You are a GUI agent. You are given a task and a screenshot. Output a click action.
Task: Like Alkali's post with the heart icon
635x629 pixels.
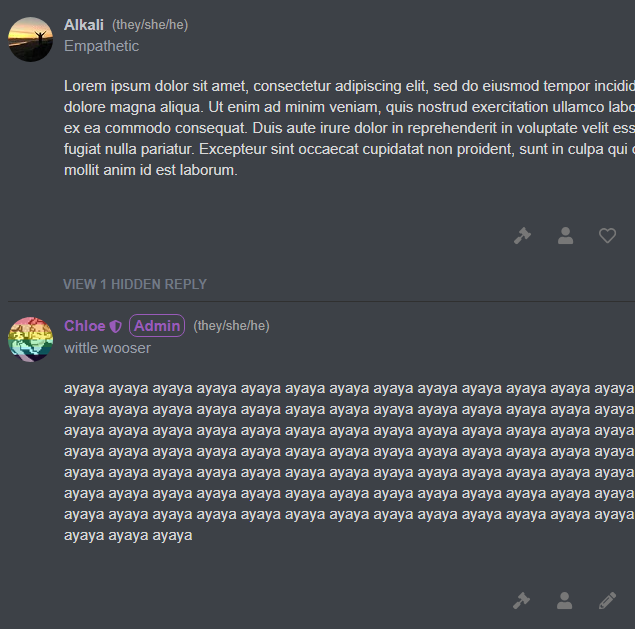607,236
